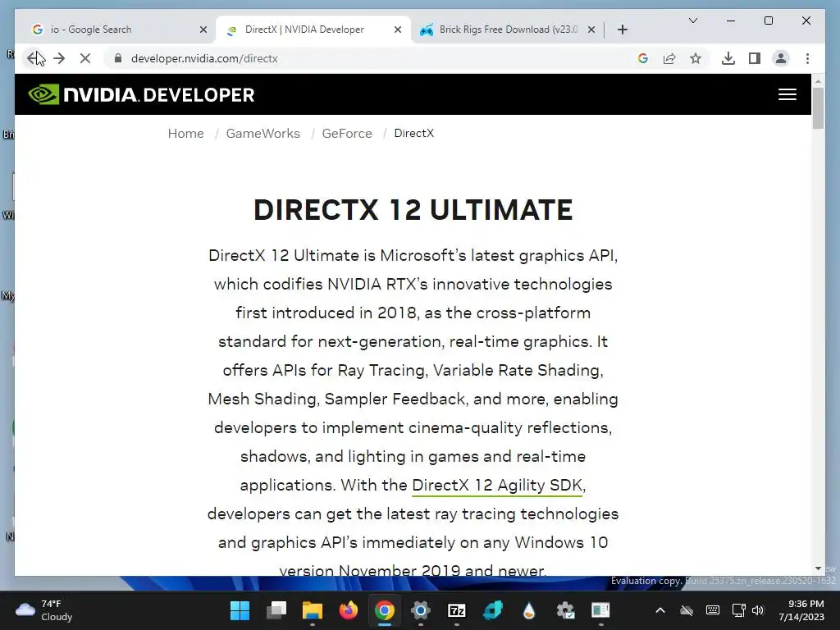840x630 pixels.
Task: Open the water drop taskbar app
Action: click(x=529, y=610)
